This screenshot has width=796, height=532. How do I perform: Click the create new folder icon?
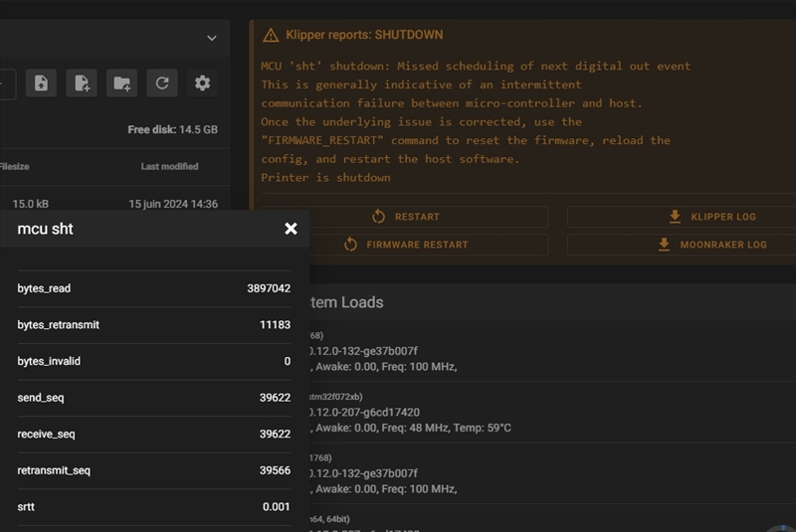(x=122, y=84)
